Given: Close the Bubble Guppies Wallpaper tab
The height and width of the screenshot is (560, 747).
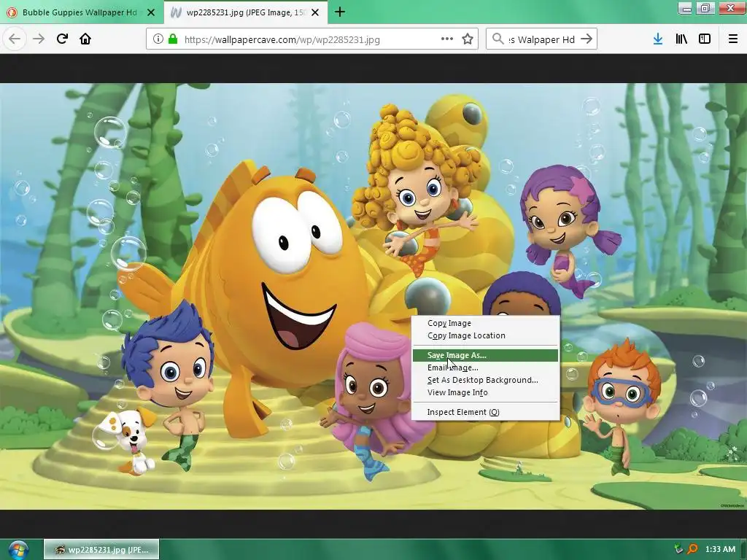Looking at the screenshot, I should tap(151, 12).
